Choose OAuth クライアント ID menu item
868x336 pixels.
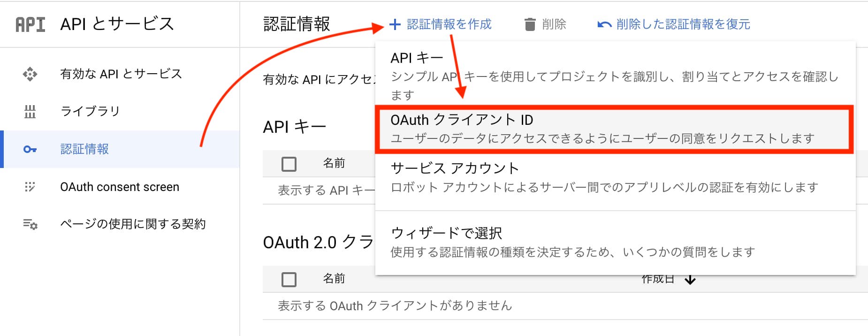[615, 129]
